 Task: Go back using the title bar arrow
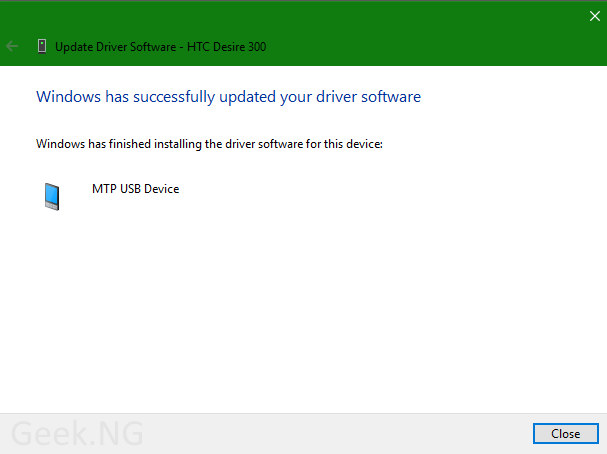point(12,46)
